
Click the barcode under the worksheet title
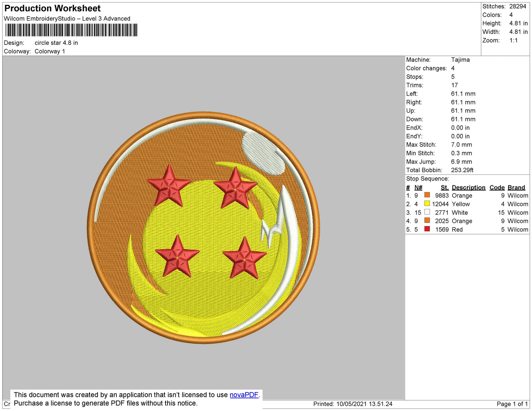[71, 30]
